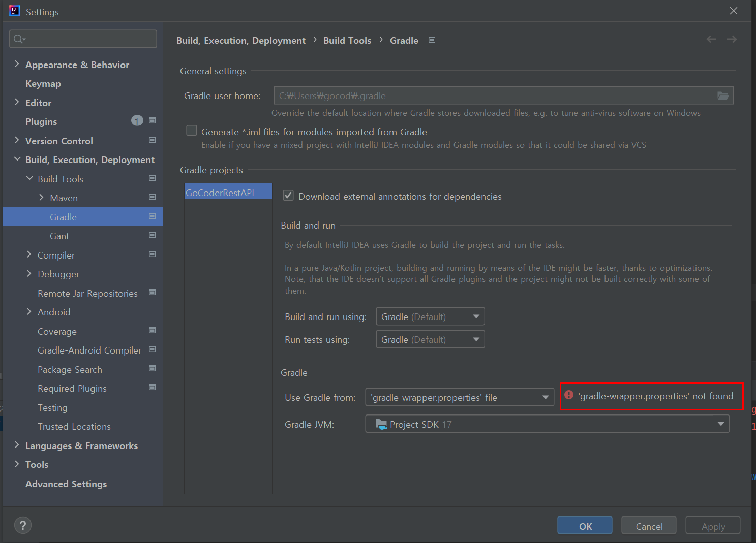The image size is (756, 543).
Task: Click the Plugins update count badge
Action: click(137, 121)
